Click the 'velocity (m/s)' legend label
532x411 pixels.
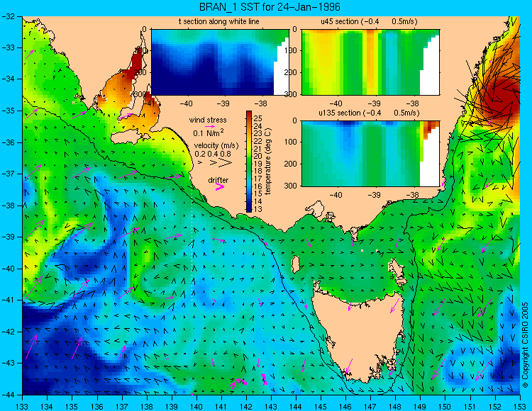tap(216, 146)
